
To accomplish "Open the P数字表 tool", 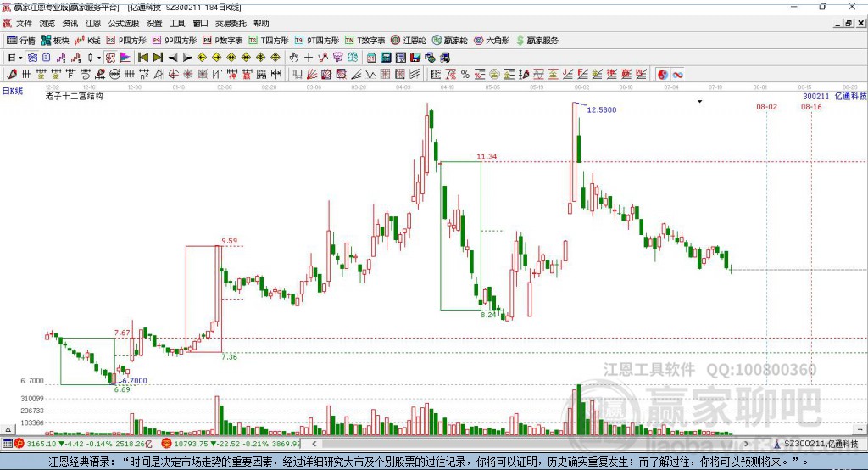I will click(223, 41).
